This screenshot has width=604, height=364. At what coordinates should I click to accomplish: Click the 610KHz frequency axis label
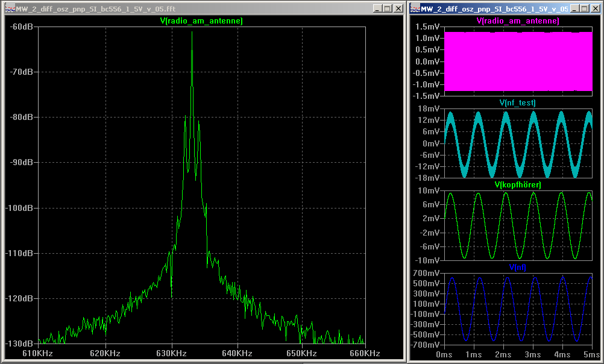(38, 353)
